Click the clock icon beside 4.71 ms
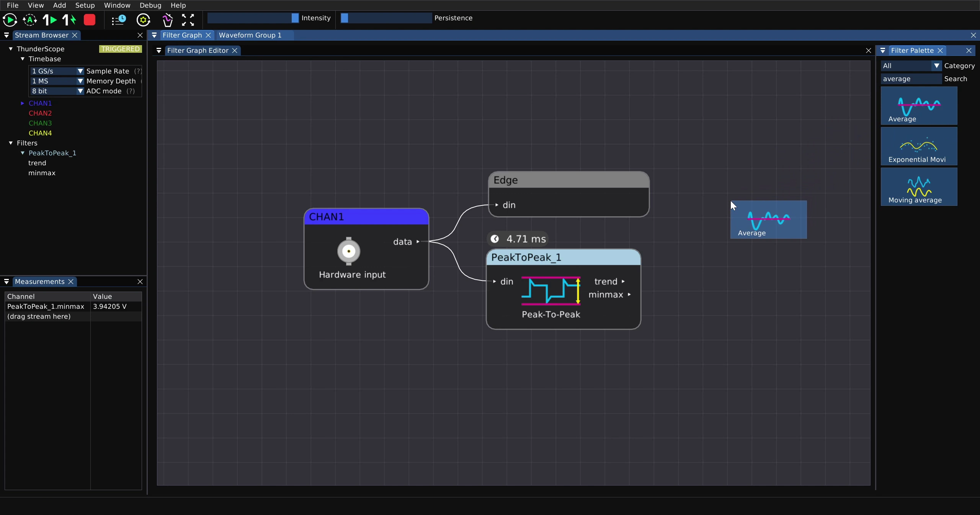 click(495, 239)
